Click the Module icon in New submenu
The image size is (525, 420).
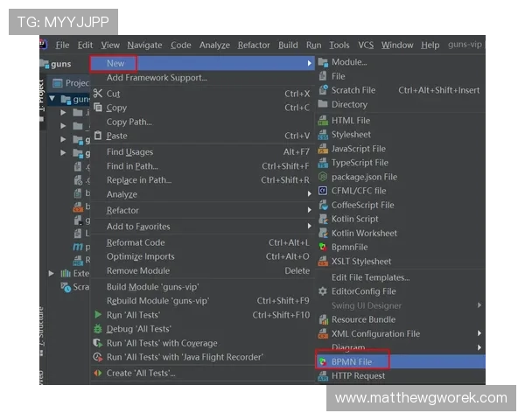(x=323, y=62)
